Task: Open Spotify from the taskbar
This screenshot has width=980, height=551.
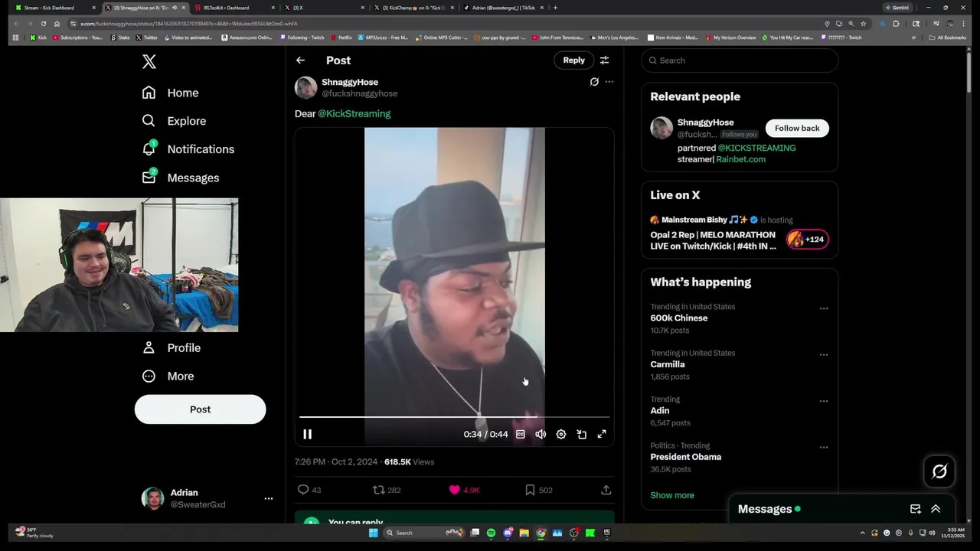Action: pyautogui.click(x=491, y=533)
